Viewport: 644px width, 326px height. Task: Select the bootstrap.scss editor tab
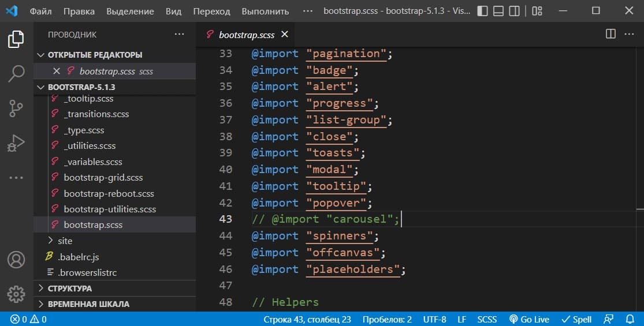(245, 35)
